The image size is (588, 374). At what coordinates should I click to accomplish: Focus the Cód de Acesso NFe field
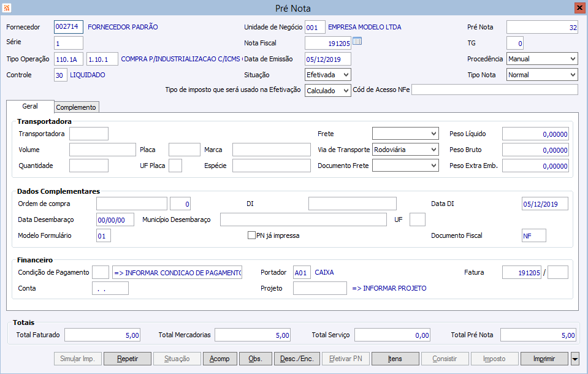point(494,90)
